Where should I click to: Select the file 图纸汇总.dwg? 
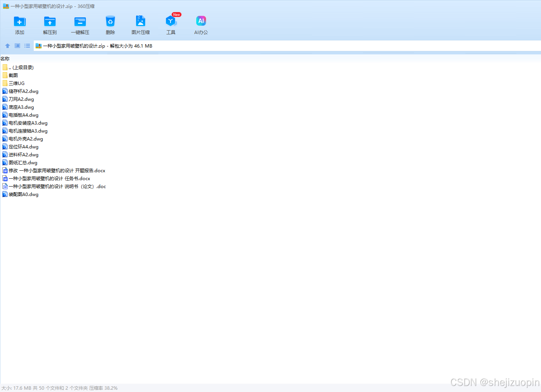pos(20,162)
